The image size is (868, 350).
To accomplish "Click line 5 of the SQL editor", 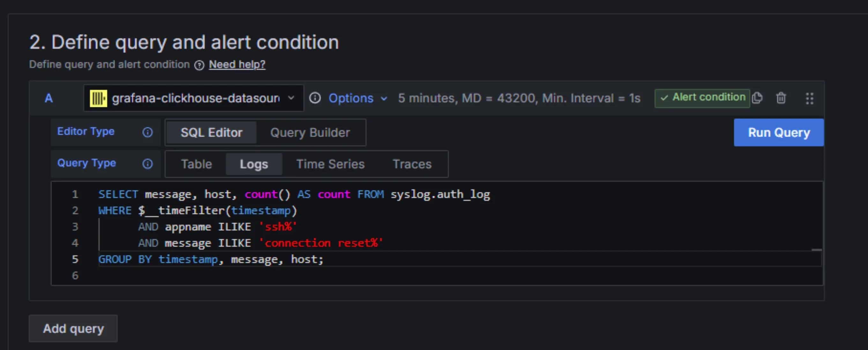I will click(x=211, y=259).
